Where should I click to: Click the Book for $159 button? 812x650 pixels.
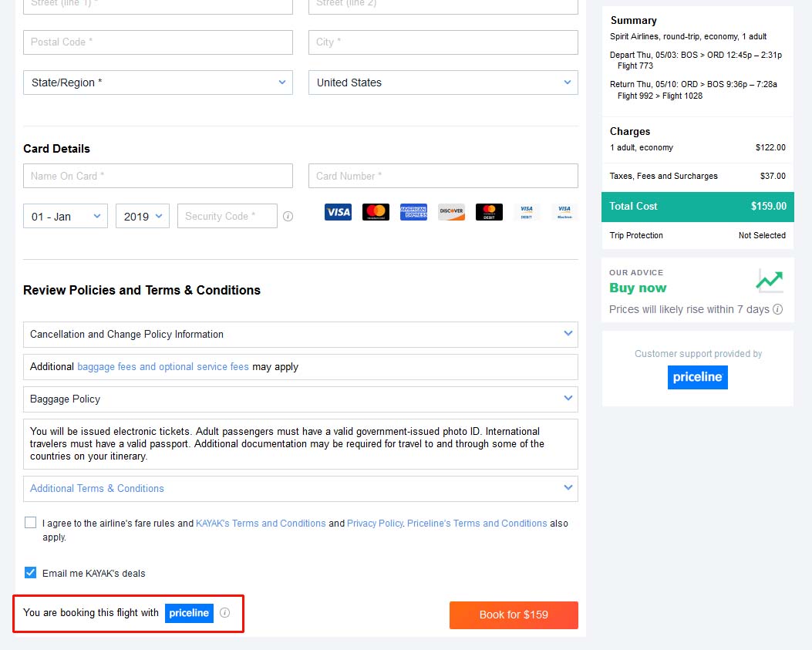tap(514, 615)
